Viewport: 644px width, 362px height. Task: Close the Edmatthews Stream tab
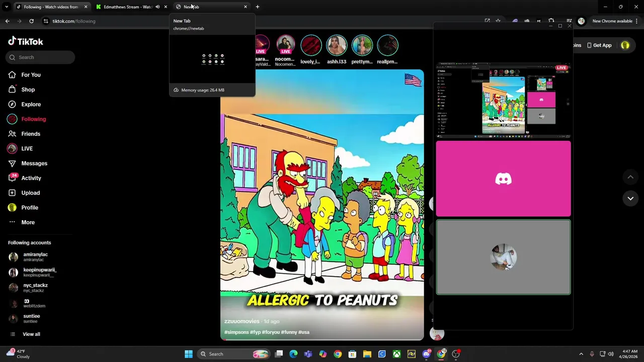coord(166,7)
